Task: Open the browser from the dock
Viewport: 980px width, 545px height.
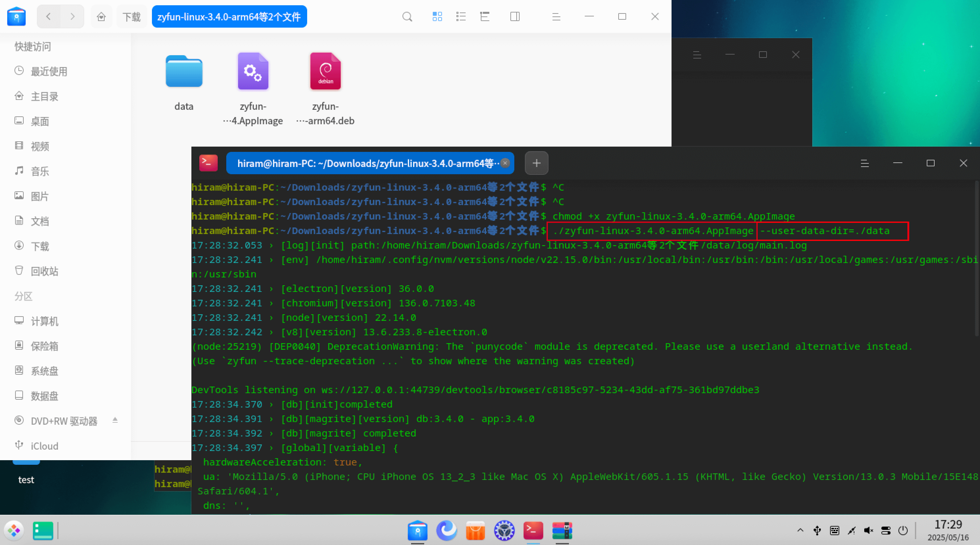Action: pos(446,531)
